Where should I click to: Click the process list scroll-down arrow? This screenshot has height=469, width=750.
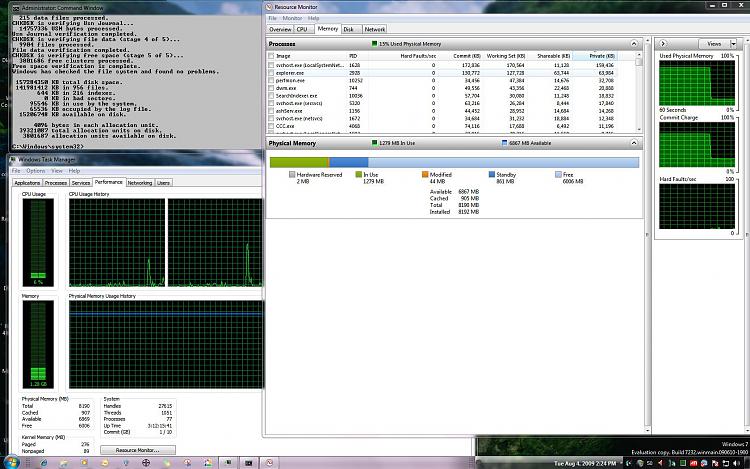click(x=639, y=130)
